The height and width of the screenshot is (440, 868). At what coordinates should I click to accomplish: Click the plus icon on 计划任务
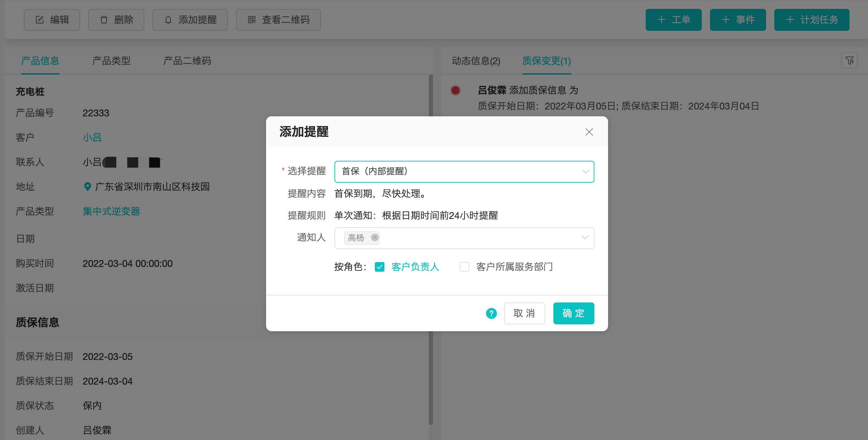tap(790, 20)
